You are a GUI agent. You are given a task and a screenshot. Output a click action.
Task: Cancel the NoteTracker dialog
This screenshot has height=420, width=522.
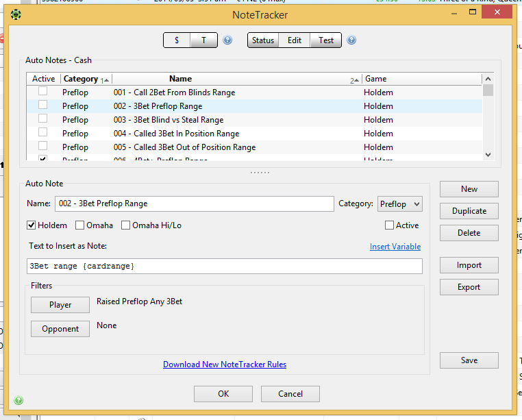[x=290, y=394]
